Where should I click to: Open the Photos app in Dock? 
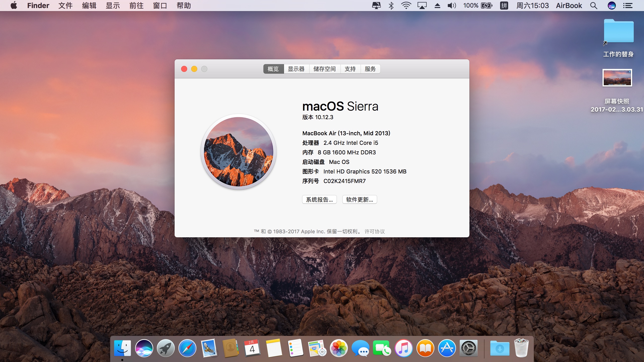[x=339, y=348]
